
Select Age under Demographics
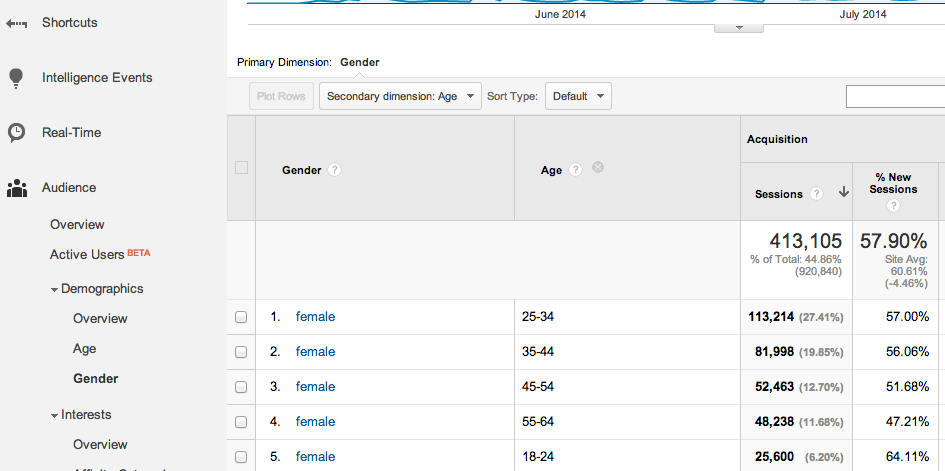85,349
